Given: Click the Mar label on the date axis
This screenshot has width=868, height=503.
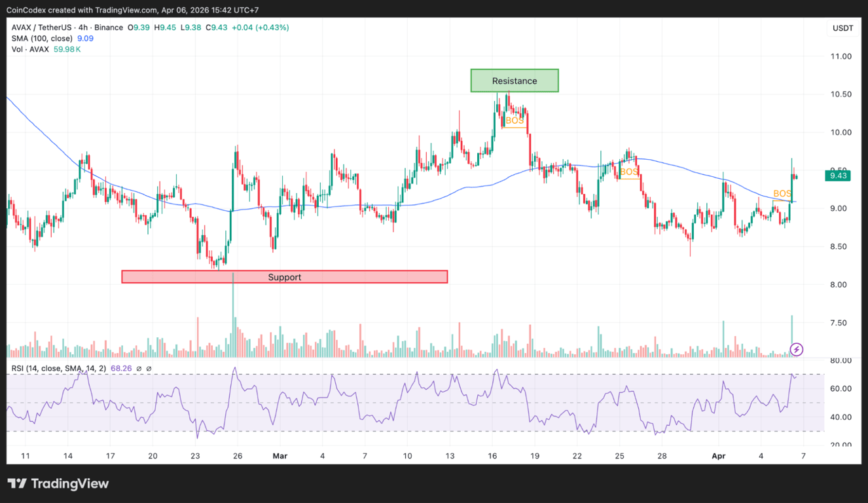Looking at the screenshot, I should (x=280, y=455).
